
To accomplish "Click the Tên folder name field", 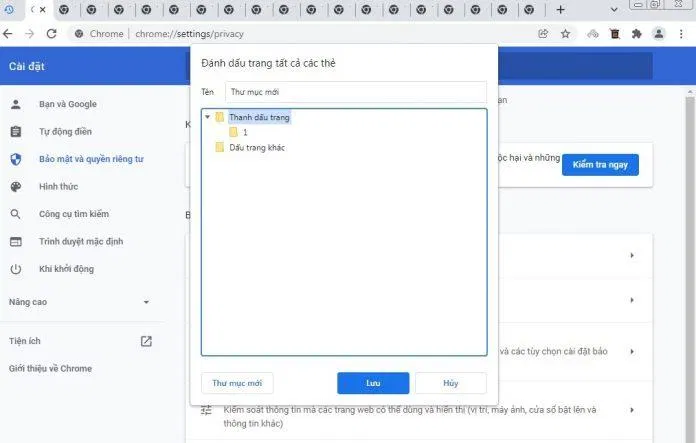I will tap(355, 92).
